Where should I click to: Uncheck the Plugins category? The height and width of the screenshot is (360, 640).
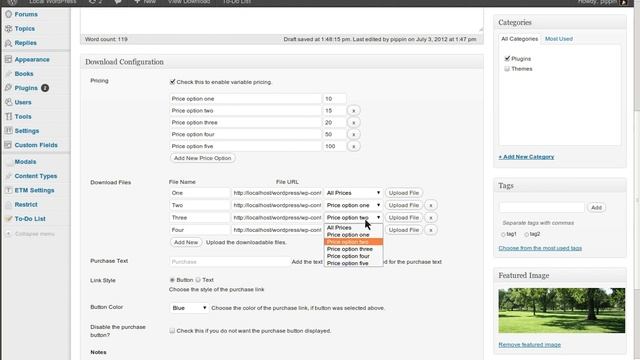[507, 58]
